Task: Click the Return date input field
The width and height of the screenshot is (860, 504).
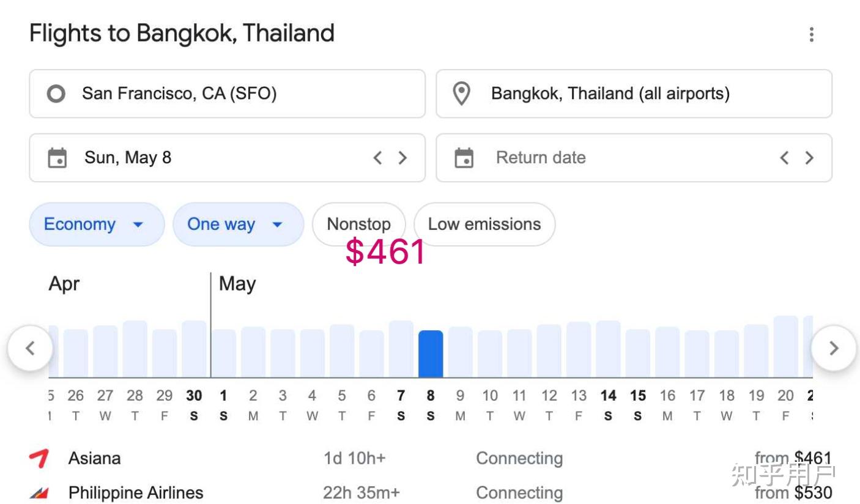Action: (634, 158)
